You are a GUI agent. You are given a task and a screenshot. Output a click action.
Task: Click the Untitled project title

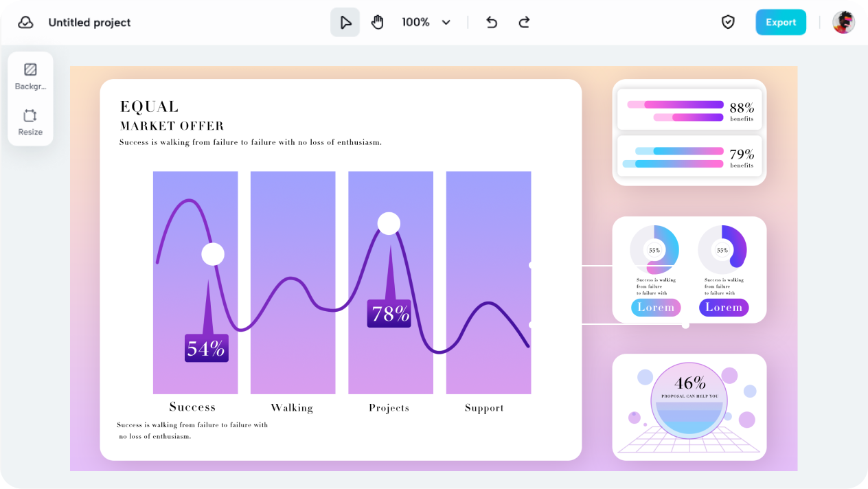point(89,23)
